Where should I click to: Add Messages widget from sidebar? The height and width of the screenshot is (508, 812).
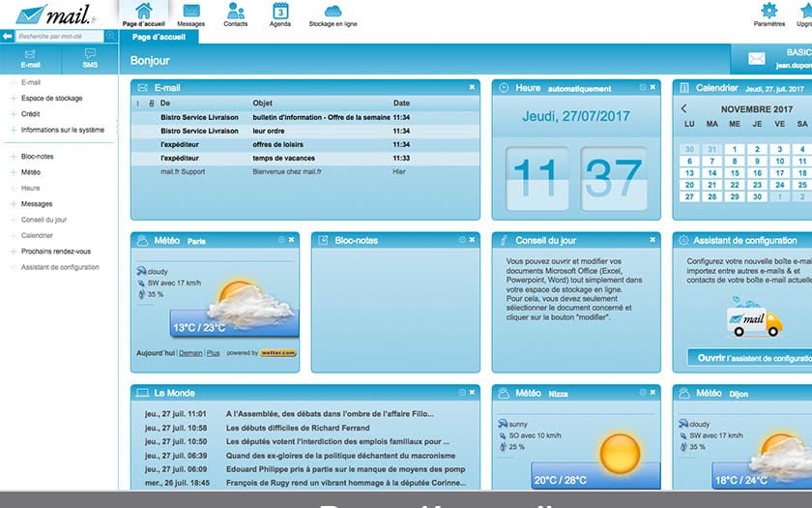(x=14, y=204)
